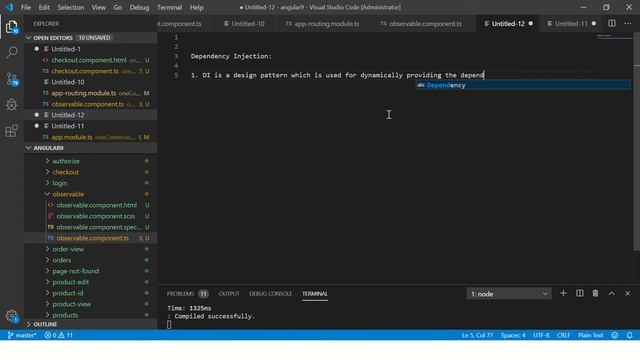Open checkout.component.html in Open Editors
Image resolution: width=640 pixels, height=360 pixels.
(89, 60)
